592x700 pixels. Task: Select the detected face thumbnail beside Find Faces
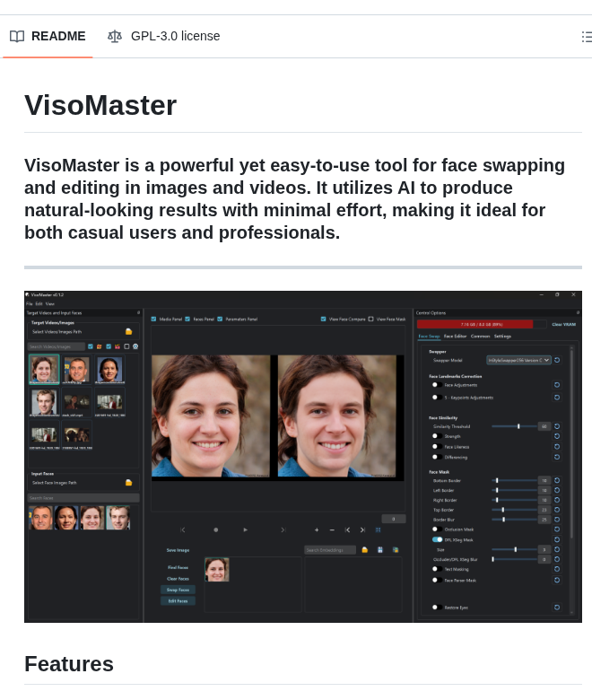click(x=217, y=570)
